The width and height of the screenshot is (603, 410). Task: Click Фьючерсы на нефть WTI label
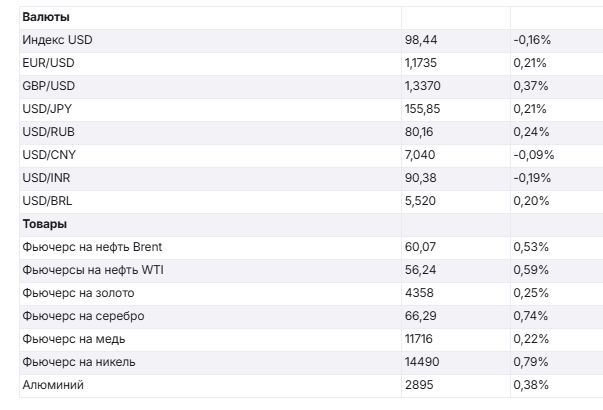pyautogui.click(x=96, y=270)
